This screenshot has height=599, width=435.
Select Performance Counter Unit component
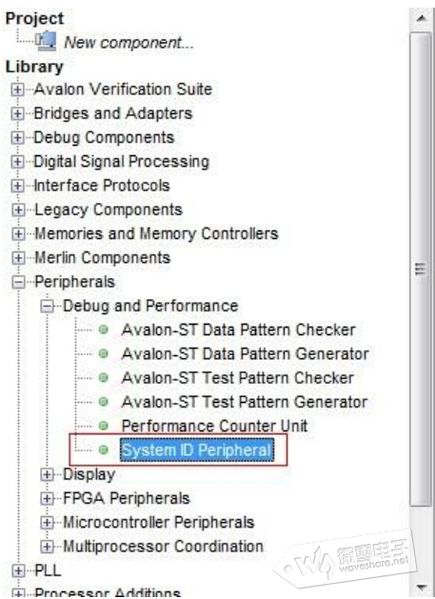pos(214,426)
